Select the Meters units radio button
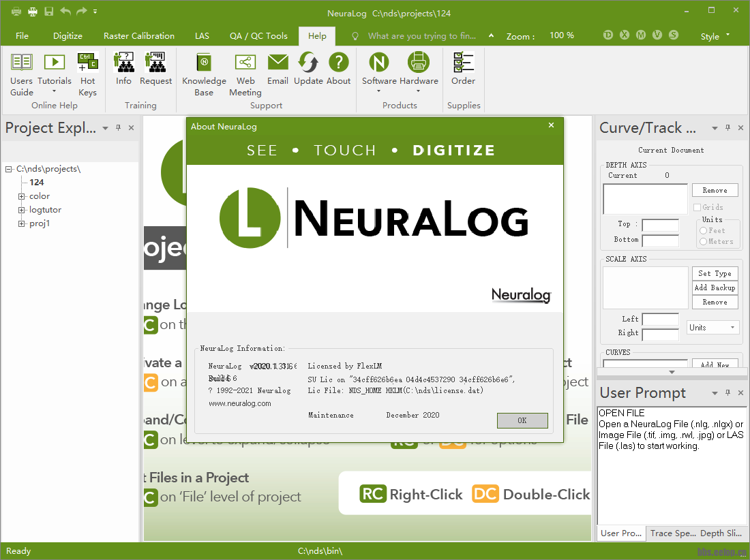 (704, 241)
